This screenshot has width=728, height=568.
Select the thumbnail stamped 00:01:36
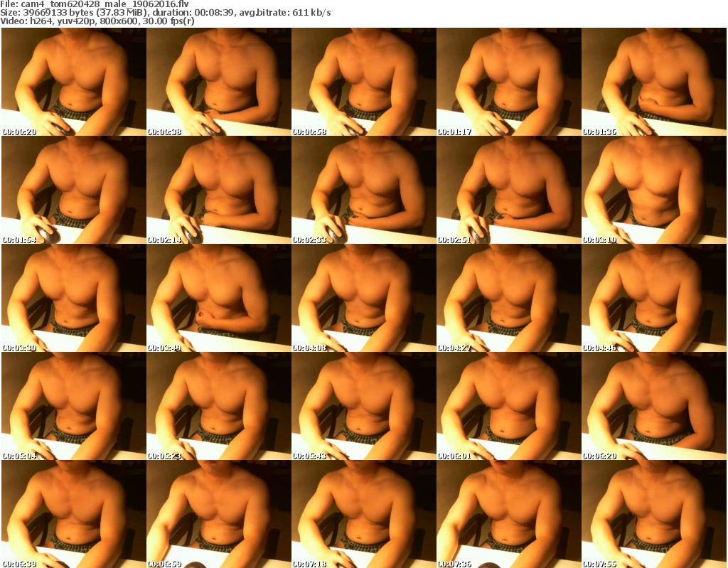(654, 82)
